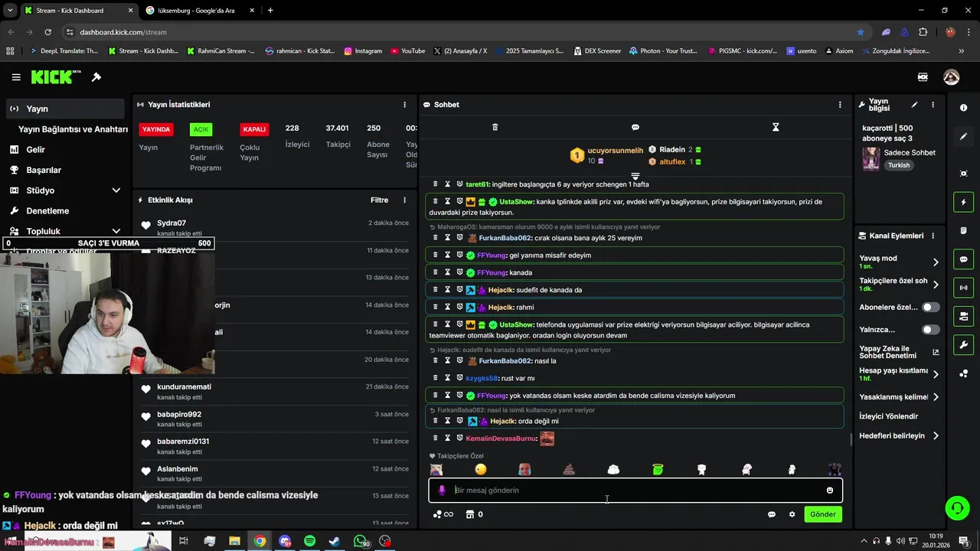Open Başarılar in the left sidebar

click(x=44, y=170)
